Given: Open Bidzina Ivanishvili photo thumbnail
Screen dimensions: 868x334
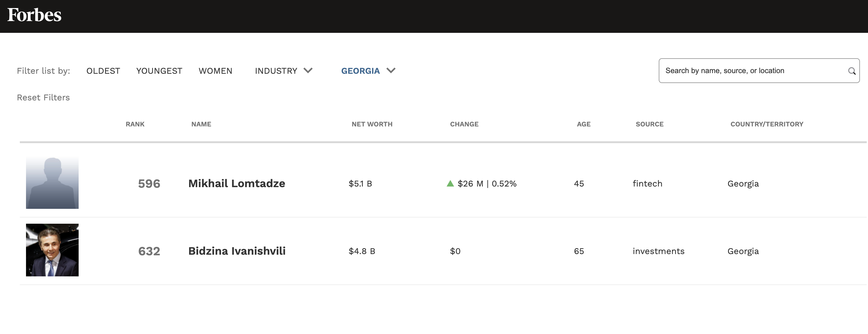Looking at the screenshot, I should click(x=52, y=250).
